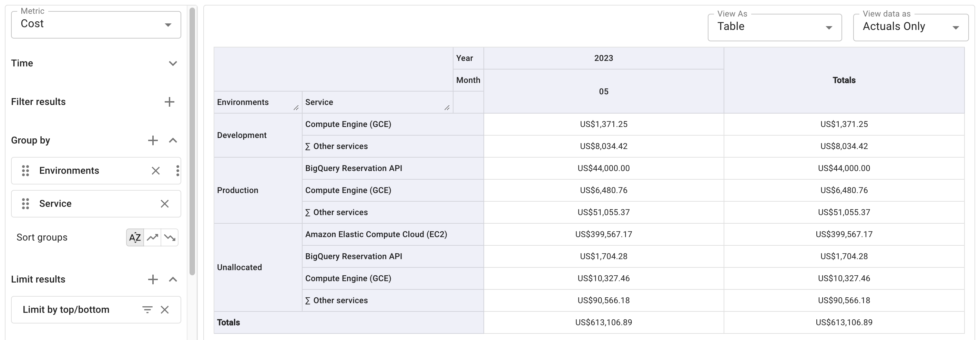This screenshot has height=340, width=980.
Task: Click the Totals column header
Action: (x=844, y=80)
